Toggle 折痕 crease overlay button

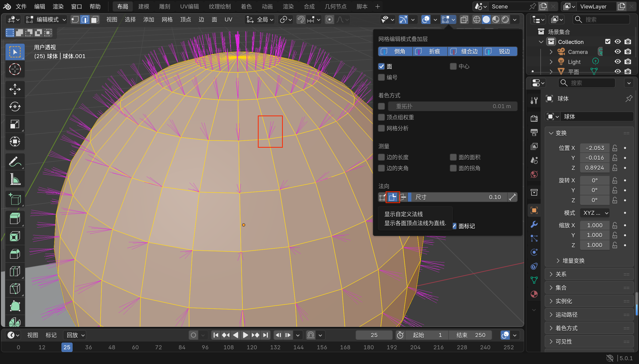430,51
